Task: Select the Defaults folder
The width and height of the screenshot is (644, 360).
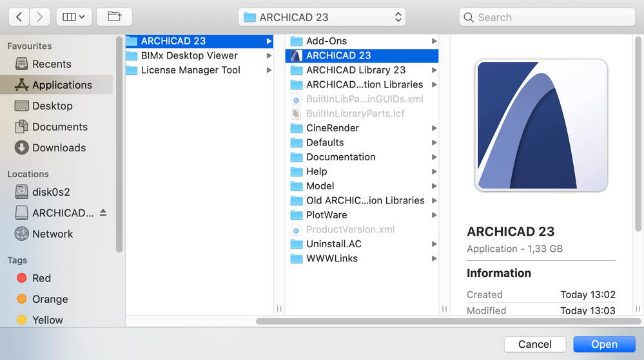Action: pyautogui.click(x=362, y=142)
